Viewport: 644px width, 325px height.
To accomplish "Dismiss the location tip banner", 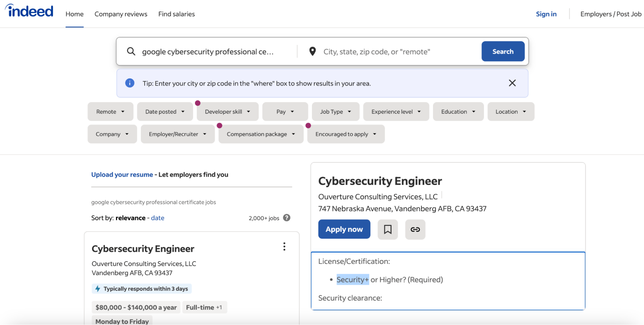I will tap(512, 83).
